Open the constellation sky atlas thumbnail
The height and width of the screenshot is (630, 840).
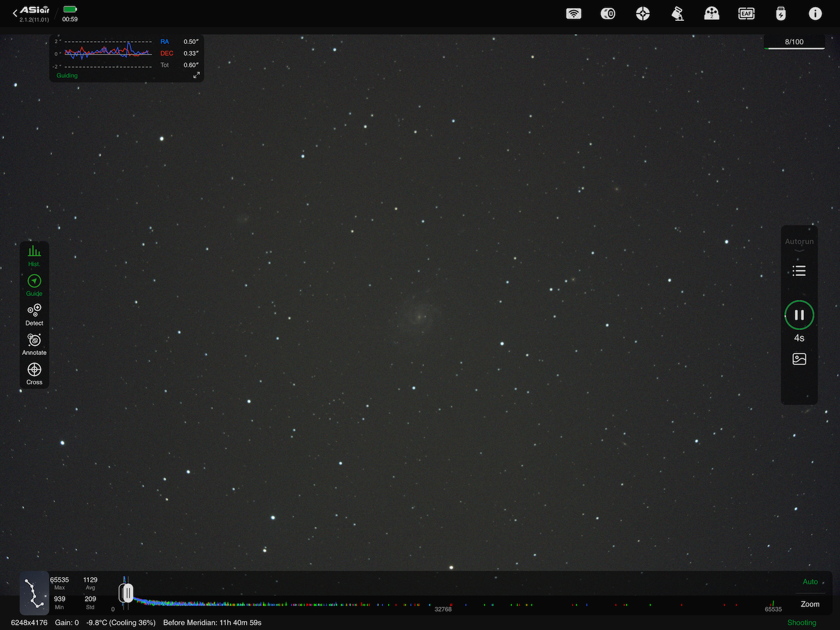point(34,593)
